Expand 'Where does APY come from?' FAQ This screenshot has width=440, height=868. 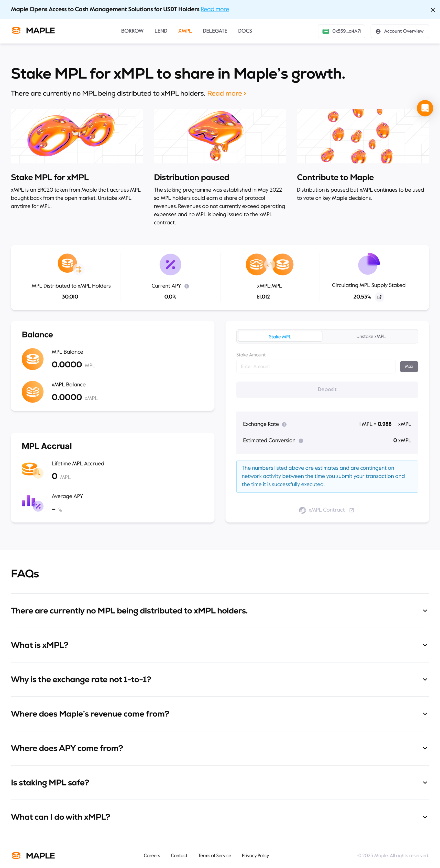[220, 748]
